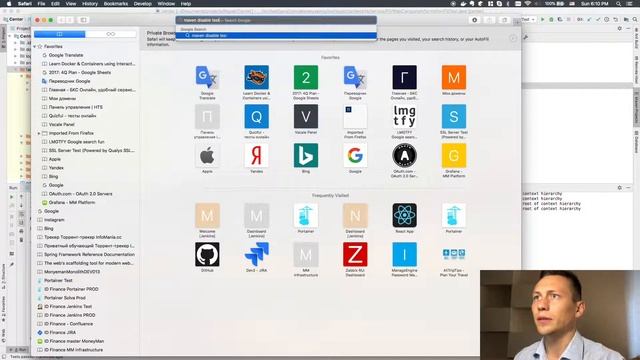Click the Spotlight search icon in menu bar
The height and width of the screenshot is (360, 640).
(619, 4)
